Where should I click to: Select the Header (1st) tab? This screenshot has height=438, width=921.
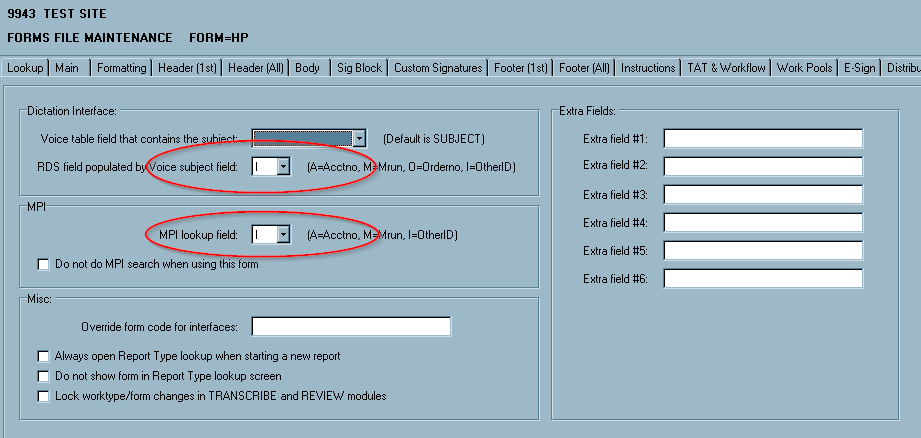tap(188, 68)
